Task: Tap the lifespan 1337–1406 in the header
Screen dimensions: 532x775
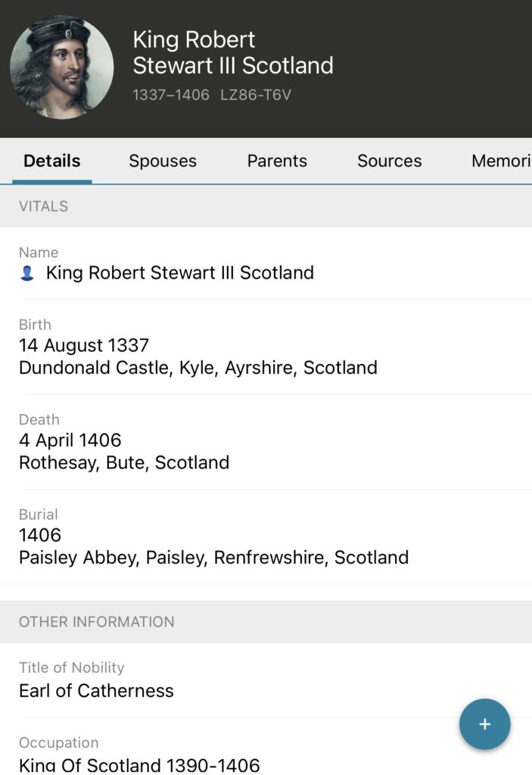Action: 171,95
